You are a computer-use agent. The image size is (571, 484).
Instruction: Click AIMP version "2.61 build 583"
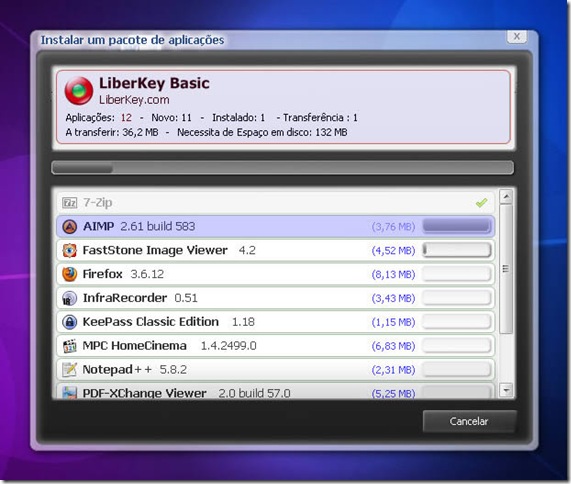point(158,227)
